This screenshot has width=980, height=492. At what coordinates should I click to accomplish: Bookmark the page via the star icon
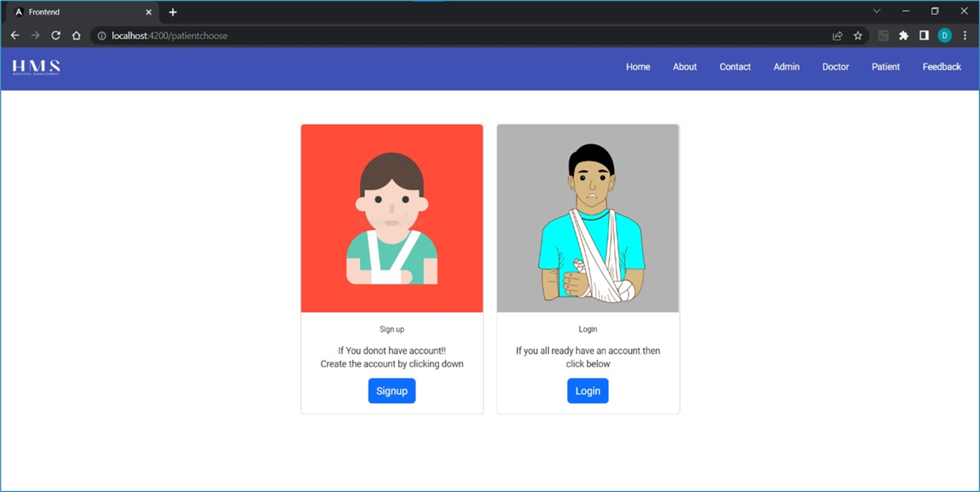[858, 36]
